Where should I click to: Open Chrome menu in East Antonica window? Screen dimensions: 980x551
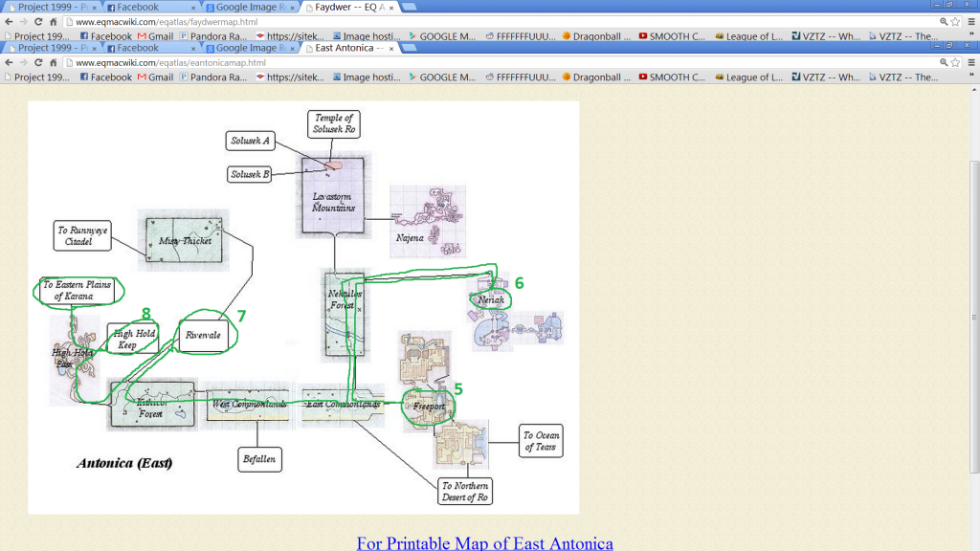tap(971, 62)
